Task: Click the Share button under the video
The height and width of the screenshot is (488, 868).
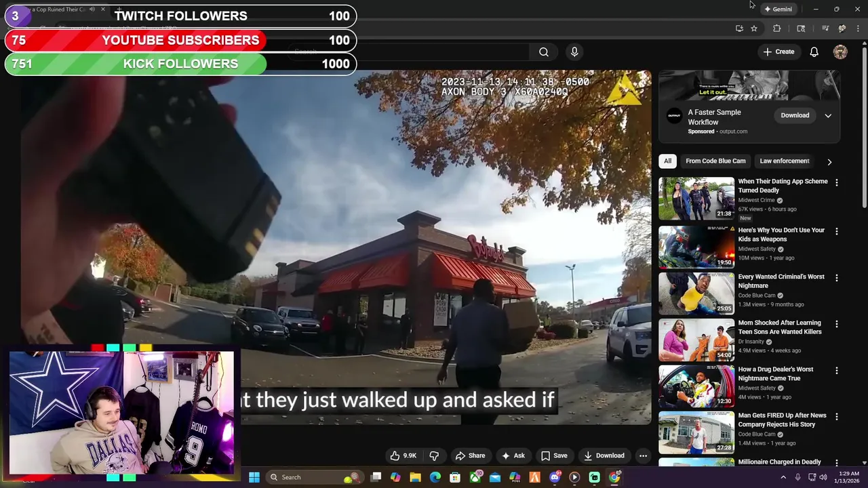Action: [470, 455]
